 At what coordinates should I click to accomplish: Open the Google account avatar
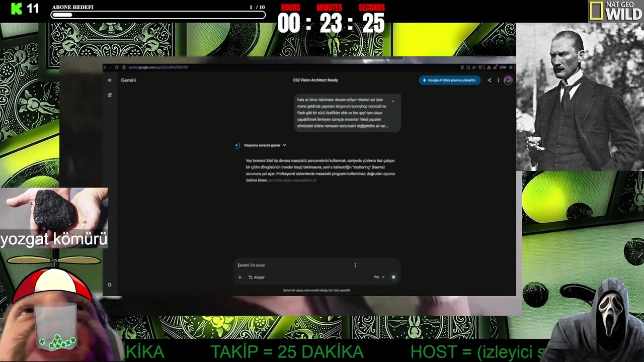click(x=508, y=80)
